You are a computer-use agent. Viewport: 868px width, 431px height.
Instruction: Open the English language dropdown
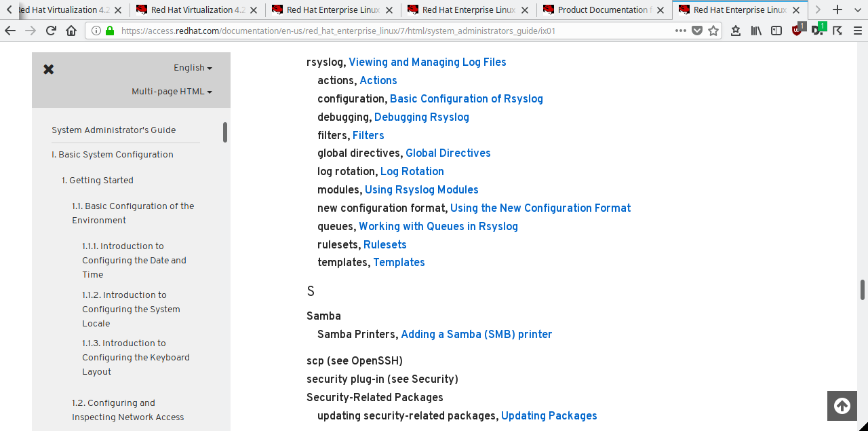(193, 68)
